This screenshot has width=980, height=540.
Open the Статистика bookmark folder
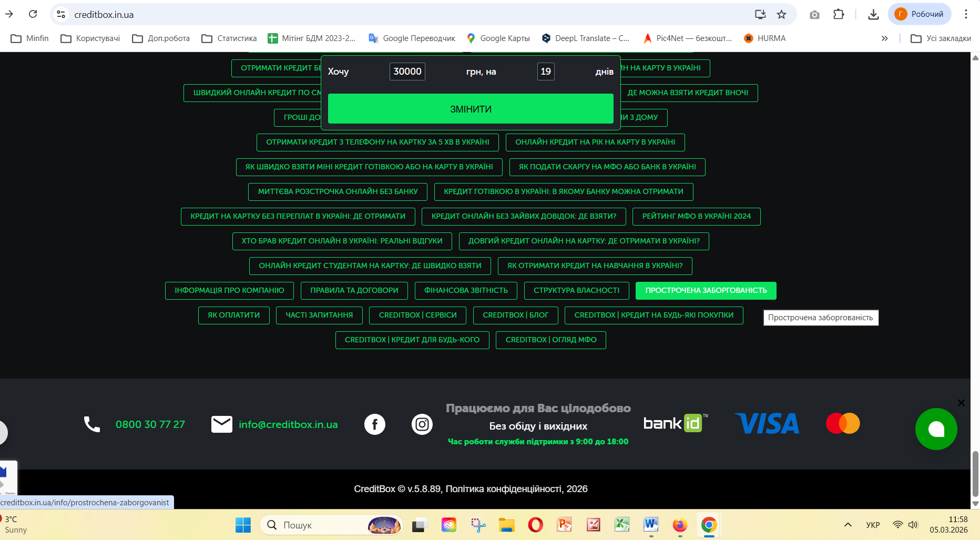[229, 38]
